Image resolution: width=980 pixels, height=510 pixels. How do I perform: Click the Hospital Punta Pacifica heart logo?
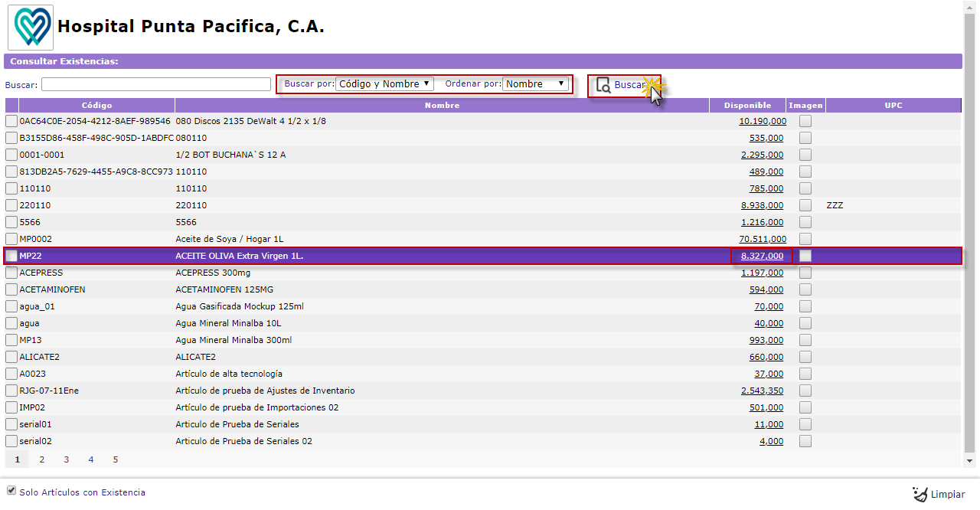pos(31,28)
